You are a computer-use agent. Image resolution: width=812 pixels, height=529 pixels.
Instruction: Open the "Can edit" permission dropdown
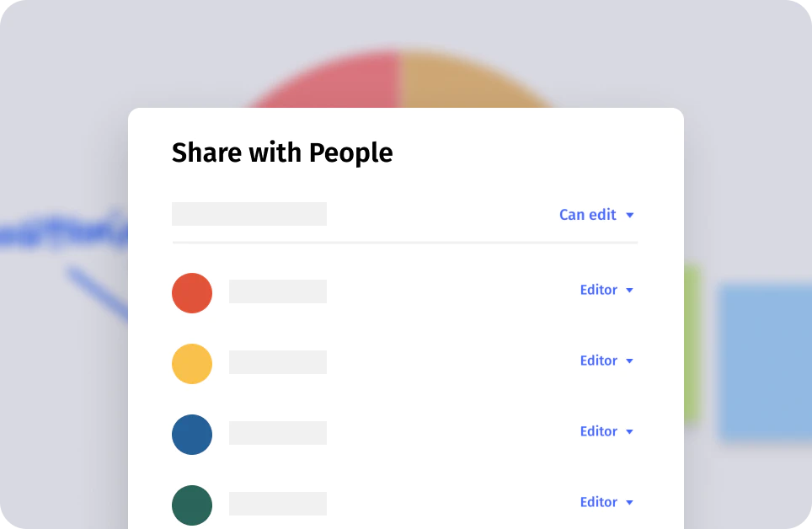click(x=588, y=215)
